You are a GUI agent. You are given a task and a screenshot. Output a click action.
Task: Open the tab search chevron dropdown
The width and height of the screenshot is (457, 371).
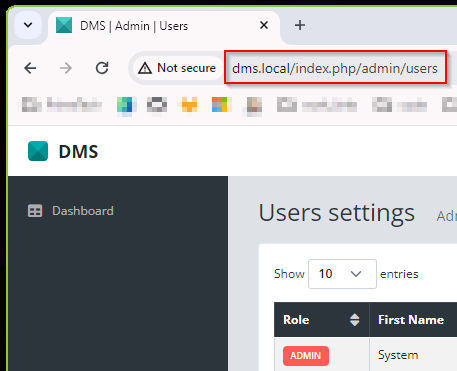(28, 25)
